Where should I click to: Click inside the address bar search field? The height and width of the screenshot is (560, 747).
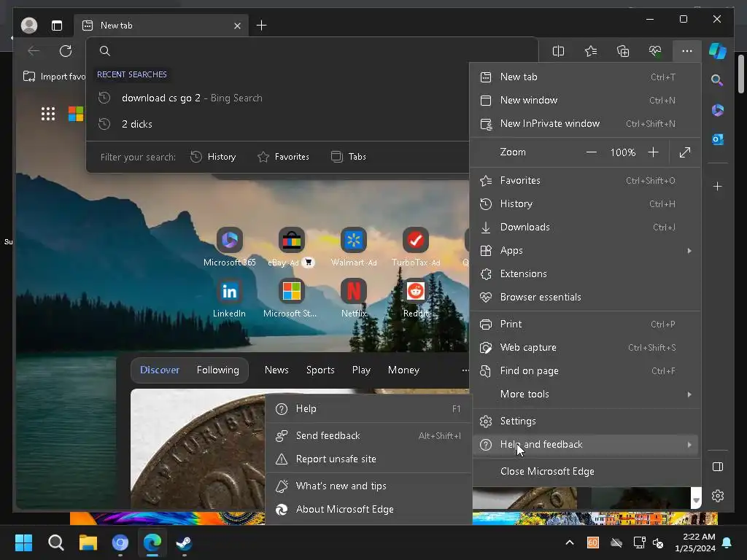pos(312,51)
